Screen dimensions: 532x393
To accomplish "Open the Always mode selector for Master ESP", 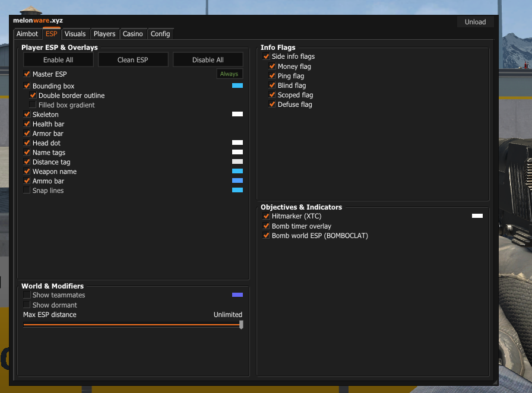I will click(229, 74).
